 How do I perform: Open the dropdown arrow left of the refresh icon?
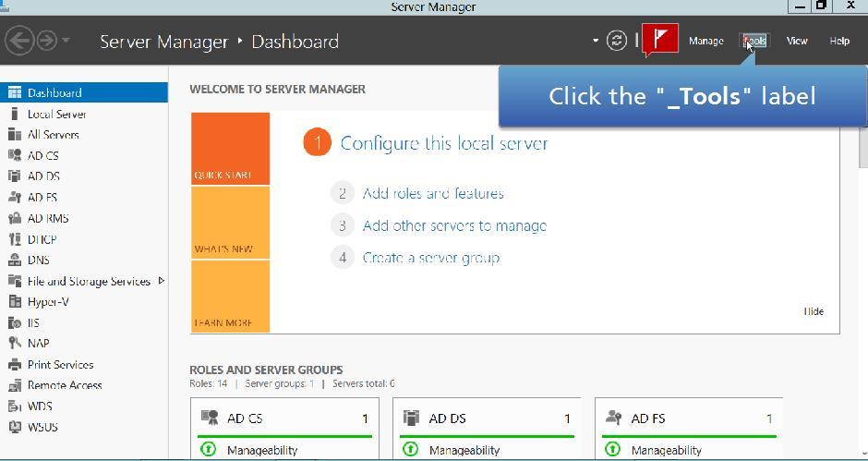pyautogui.click(x=596, y=41)
